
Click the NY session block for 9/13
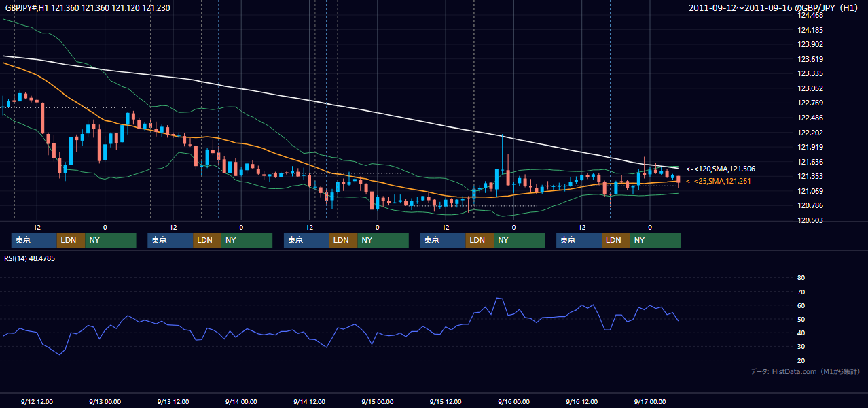point(247,240)
